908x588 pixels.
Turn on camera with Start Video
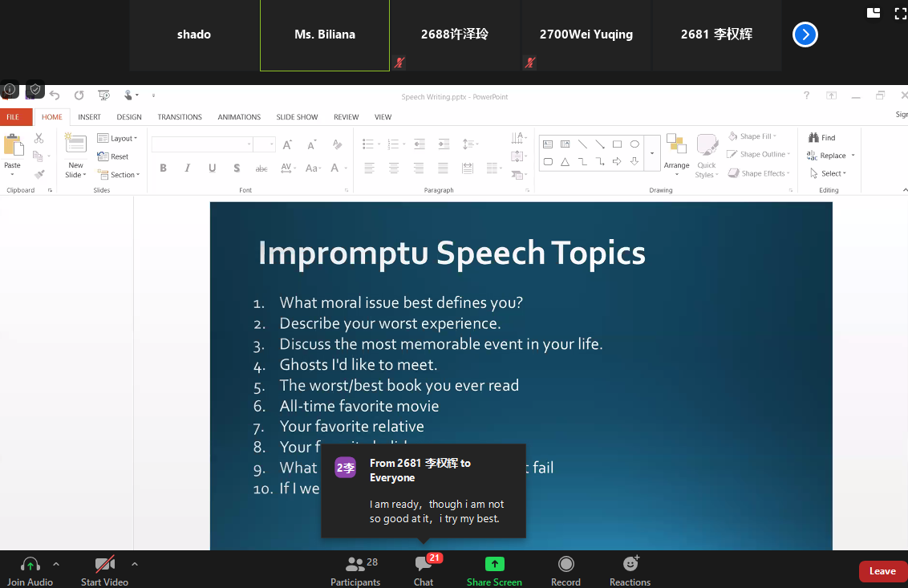click(x=104, y=564)
